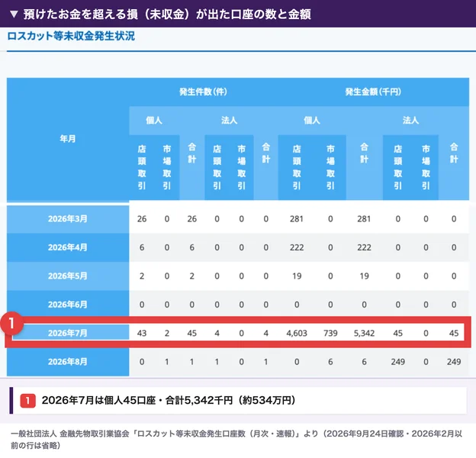Collapse the 預けたお金を超える損 section triangle
Viewport: 476px width, 458px height.
pos(14,15)
